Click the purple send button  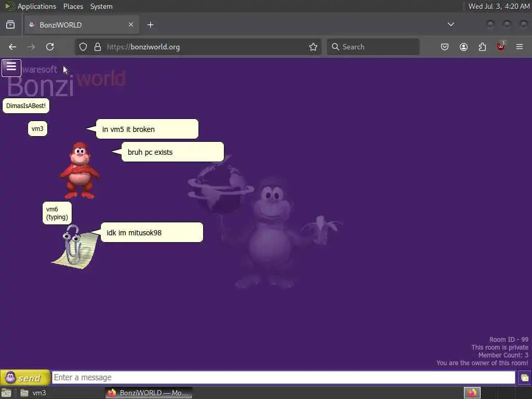25,377
